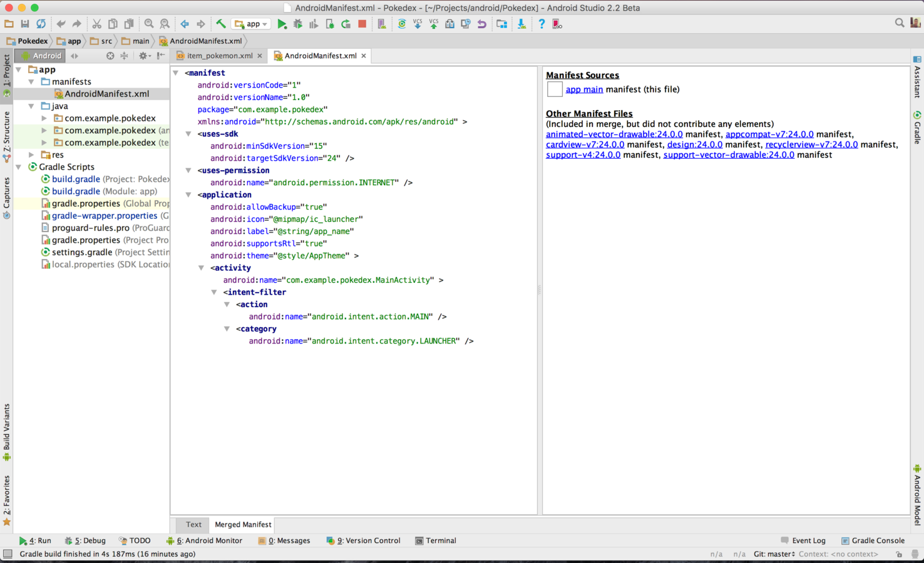
Task: Click the Replace magnifier icon
Action: point(165,24)
